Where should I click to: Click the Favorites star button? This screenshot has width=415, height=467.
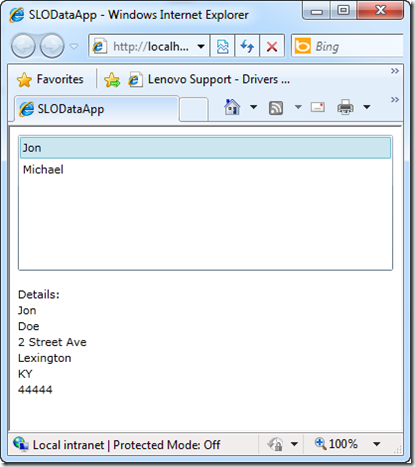coord(50,80)
